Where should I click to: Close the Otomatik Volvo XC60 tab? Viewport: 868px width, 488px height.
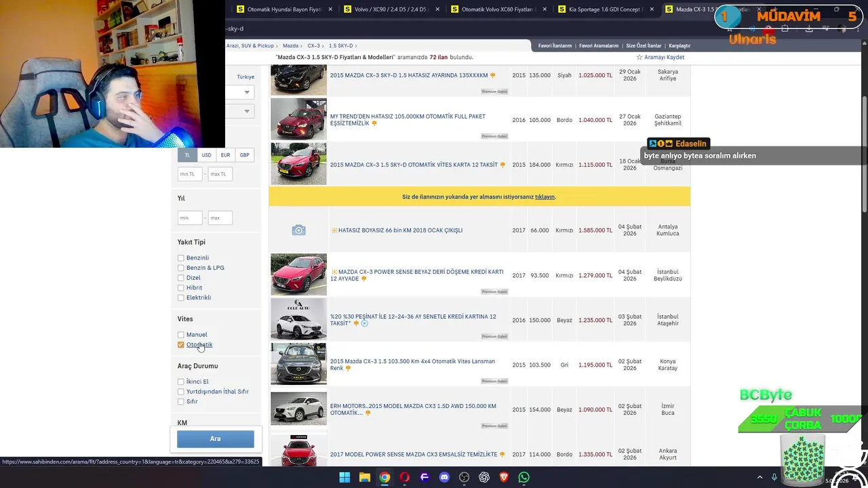pyautogui.click(x=545, y=9)
